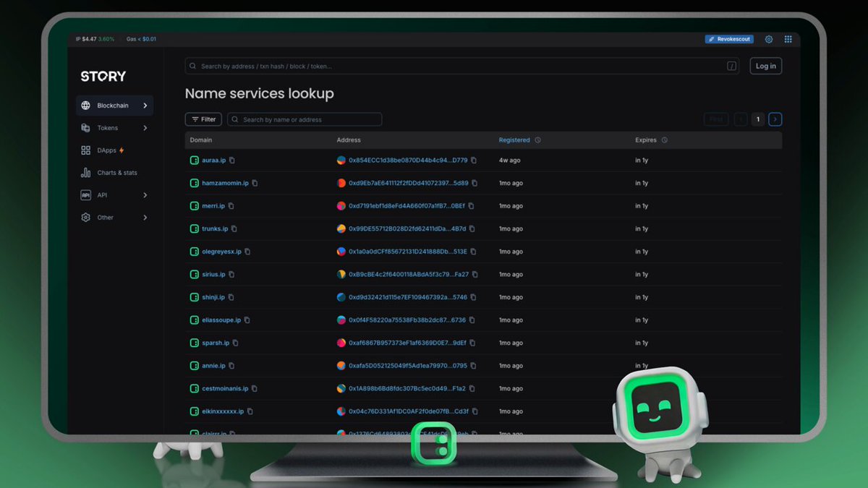
Task: Click the Registered column info icon
Action: [537, 140]
